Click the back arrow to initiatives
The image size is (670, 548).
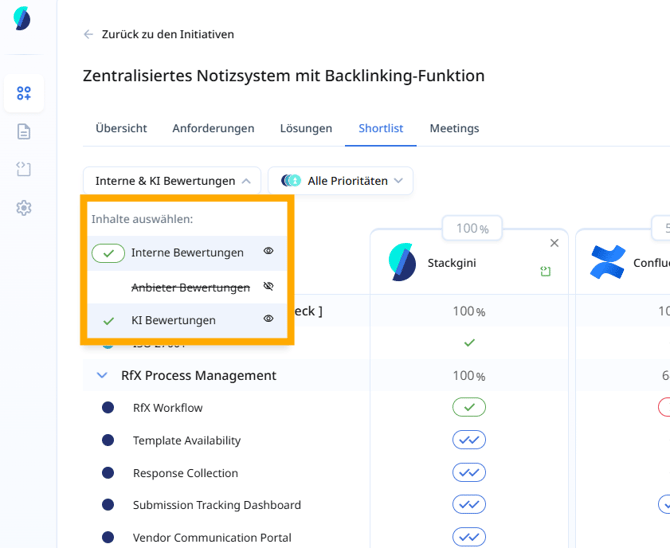click(88, 34)
